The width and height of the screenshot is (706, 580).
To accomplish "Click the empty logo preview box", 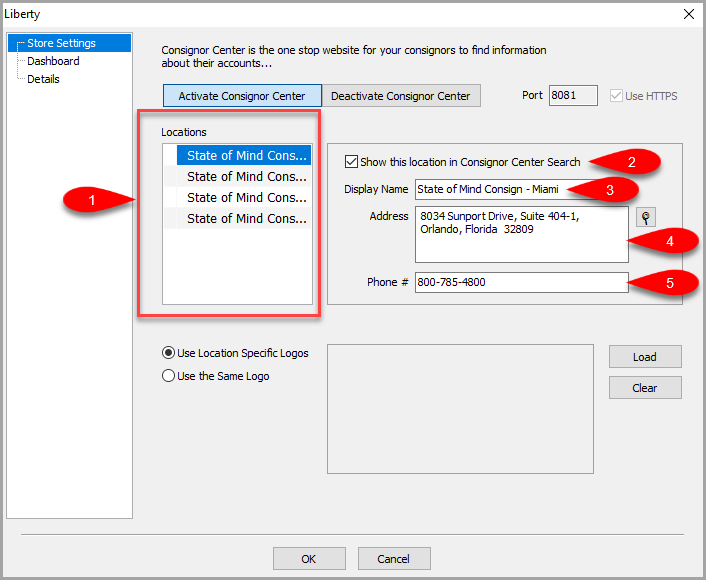I will (x=460, y=409).
